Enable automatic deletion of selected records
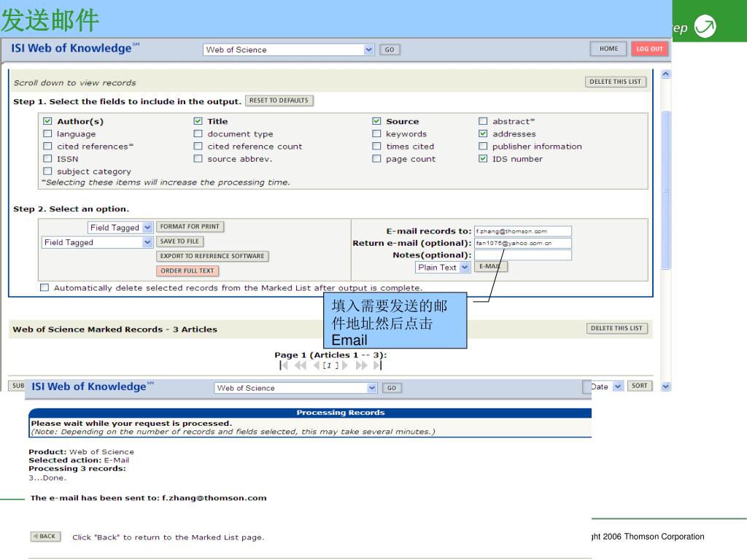 [44, 287]
